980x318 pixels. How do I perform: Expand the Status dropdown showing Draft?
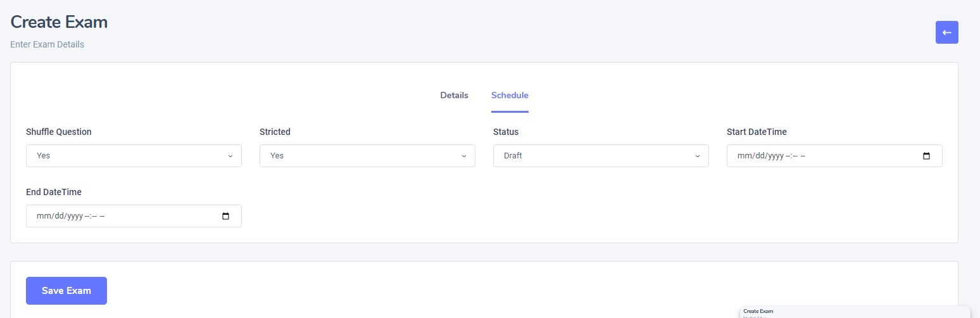[x=601, y=156]
